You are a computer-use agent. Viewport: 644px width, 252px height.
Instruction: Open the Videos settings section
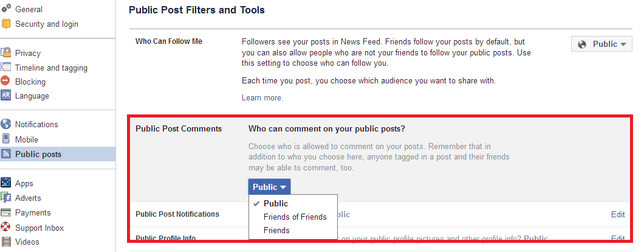pyautogui.click(x=27, y=242)
